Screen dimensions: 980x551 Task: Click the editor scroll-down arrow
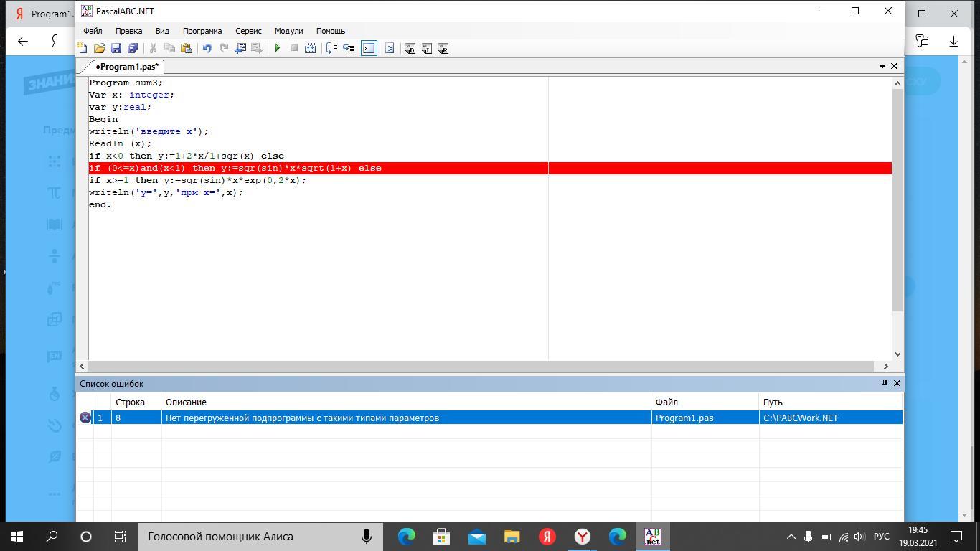[x=897, y=354]
